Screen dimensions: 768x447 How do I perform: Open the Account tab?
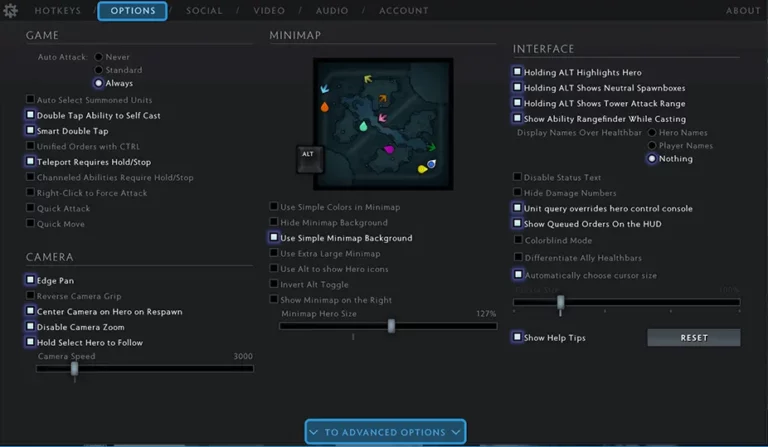[404, 10]
